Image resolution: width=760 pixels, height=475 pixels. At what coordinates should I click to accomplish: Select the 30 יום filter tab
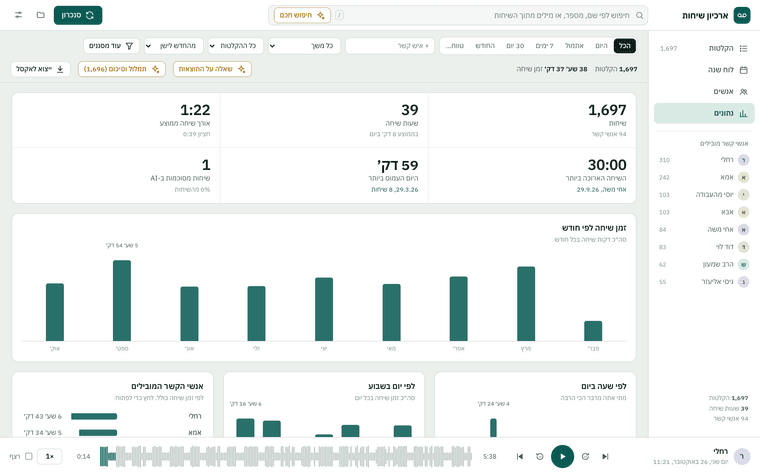[515, 46]
